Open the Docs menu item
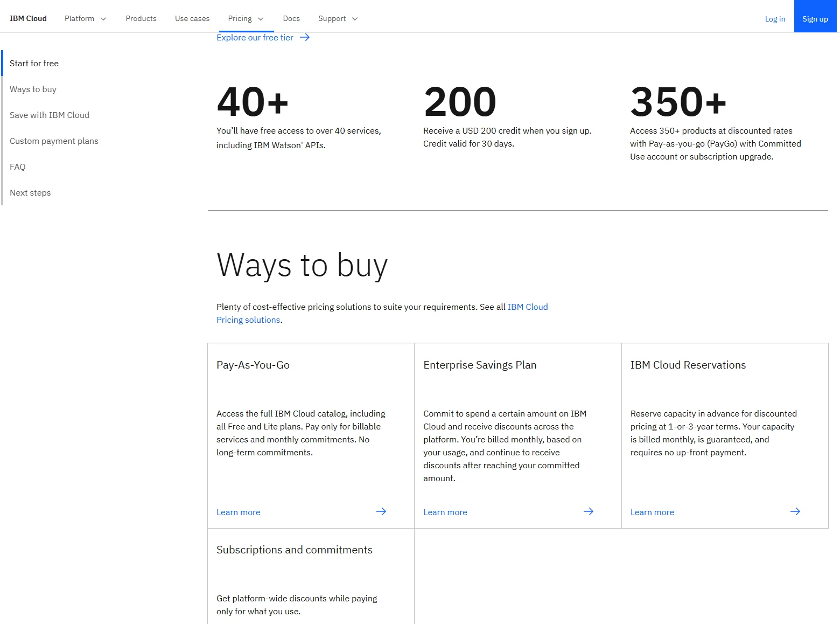This screenshot has height=624, width=840. pos(291,18)
